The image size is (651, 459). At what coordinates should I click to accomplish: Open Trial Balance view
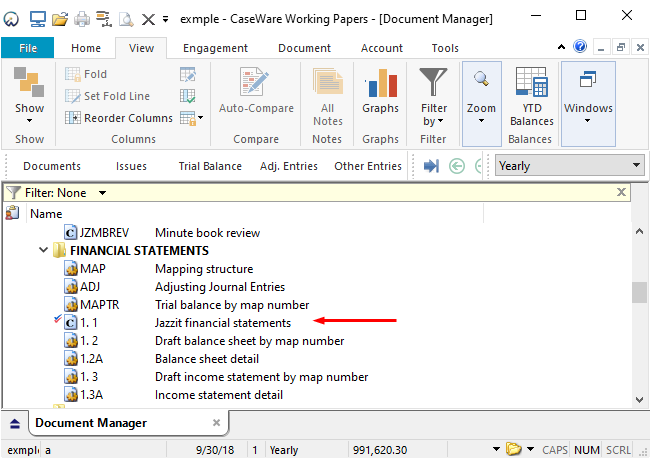(210, 166)
